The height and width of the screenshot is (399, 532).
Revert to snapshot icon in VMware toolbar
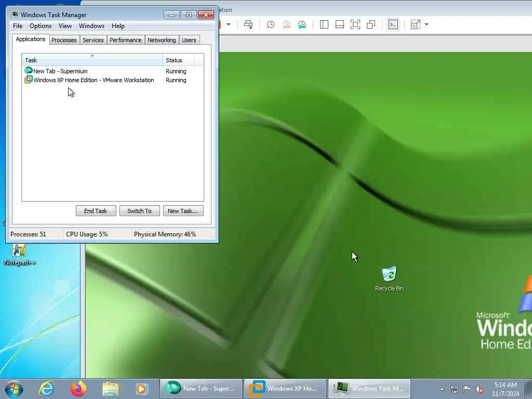pyautogui.click(x=286, y=24)
